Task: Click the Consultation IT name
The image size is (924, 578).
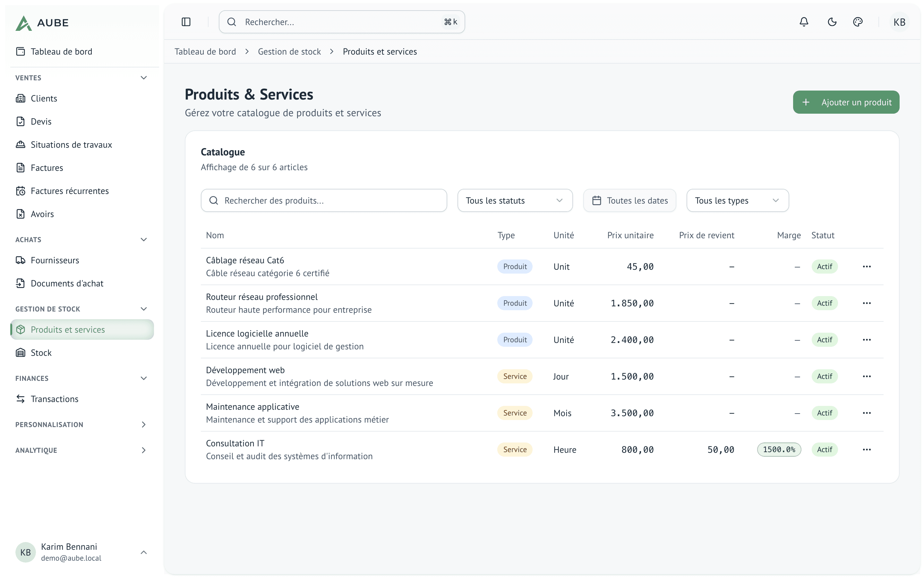Action: [x=235, y=443]
